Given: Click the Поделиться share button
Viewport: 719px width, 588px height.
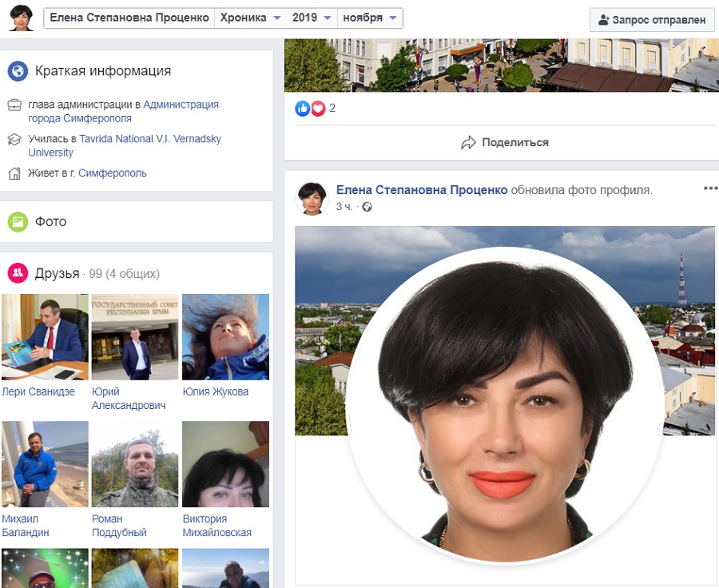Looking at the screenshot, I should click(504, 143).
